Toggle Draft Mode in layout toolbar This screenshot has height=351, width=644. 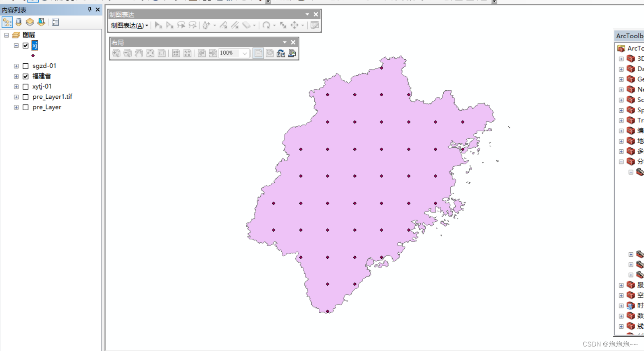258,53
